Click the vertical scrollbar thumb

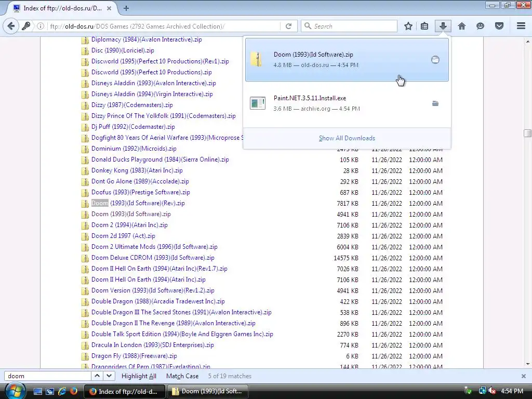528,134
